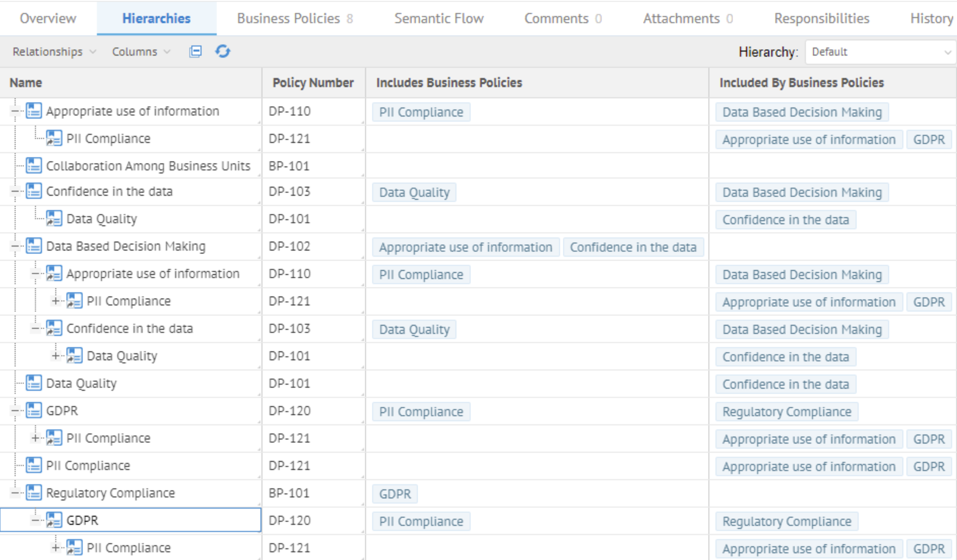Viewport: 957px width, 560px height.
Task: Click Collaboration Among Business Units policy icon
Action: pyautogui.click(x=34, y=166)
